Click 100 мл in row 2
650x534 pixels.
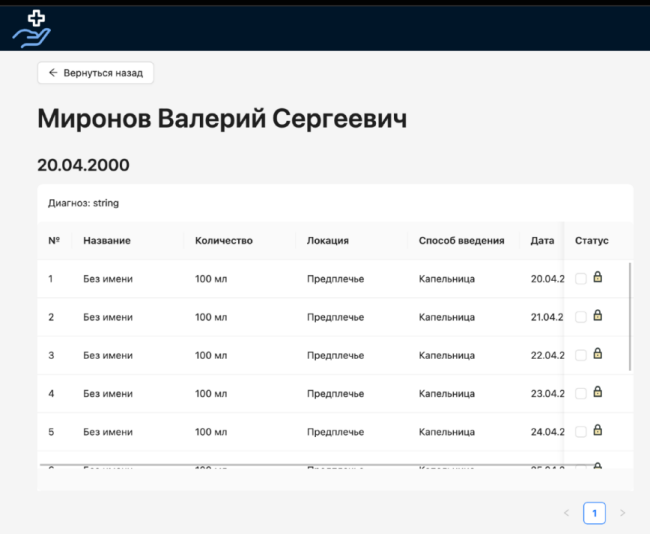(211, 317)
